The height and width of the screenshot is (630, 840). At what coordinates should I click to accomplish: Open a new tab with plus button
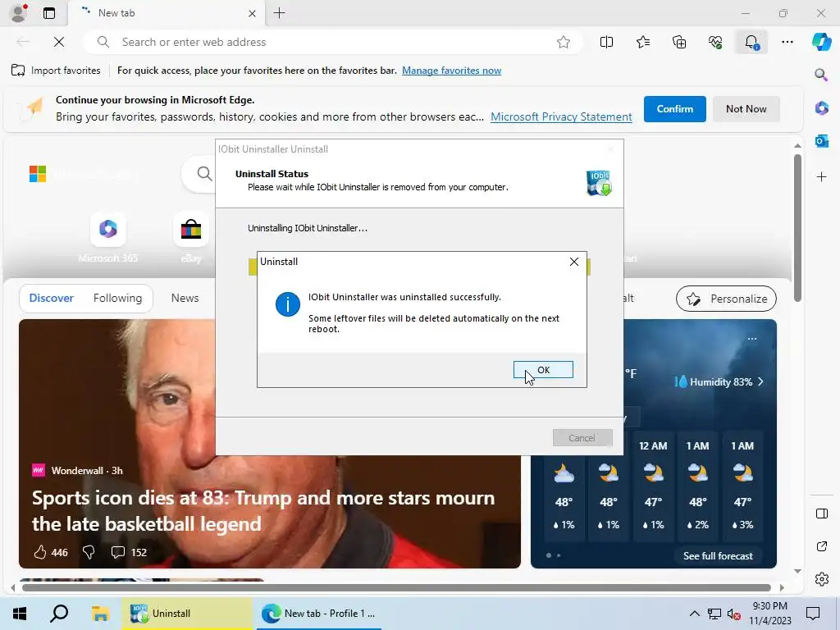pos(279,13)
